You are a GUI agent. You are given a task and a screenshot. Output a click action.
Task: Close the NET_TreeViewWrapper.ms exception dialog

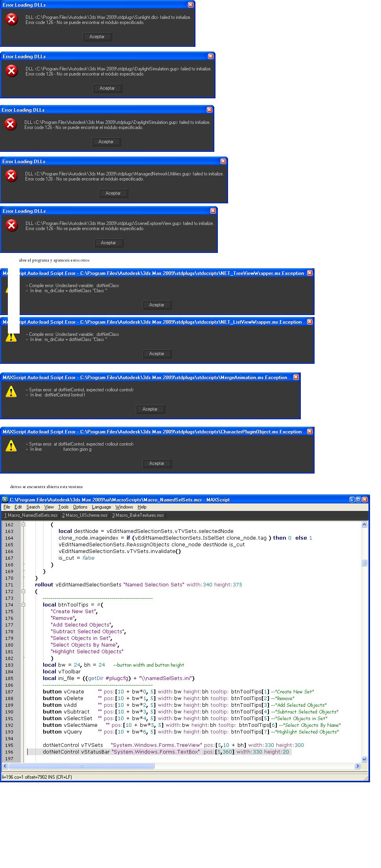pyautogui.click(x=310, y=273)
